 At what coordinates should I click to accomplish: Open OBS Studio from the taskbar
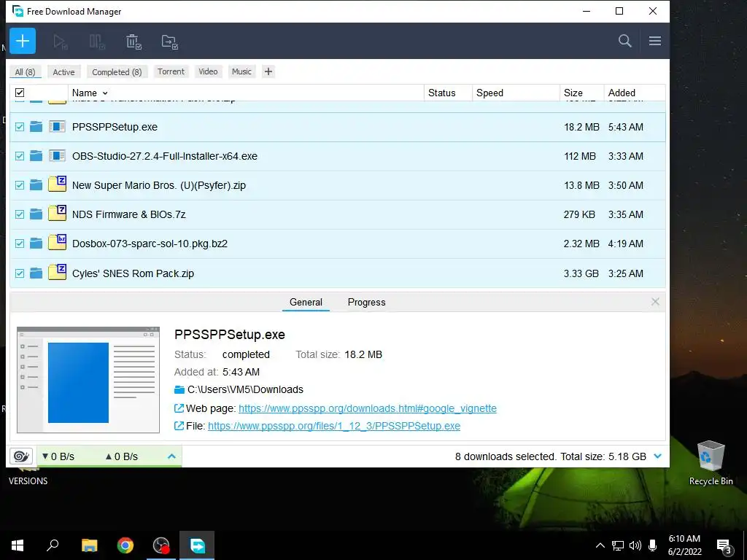point(161,545)
